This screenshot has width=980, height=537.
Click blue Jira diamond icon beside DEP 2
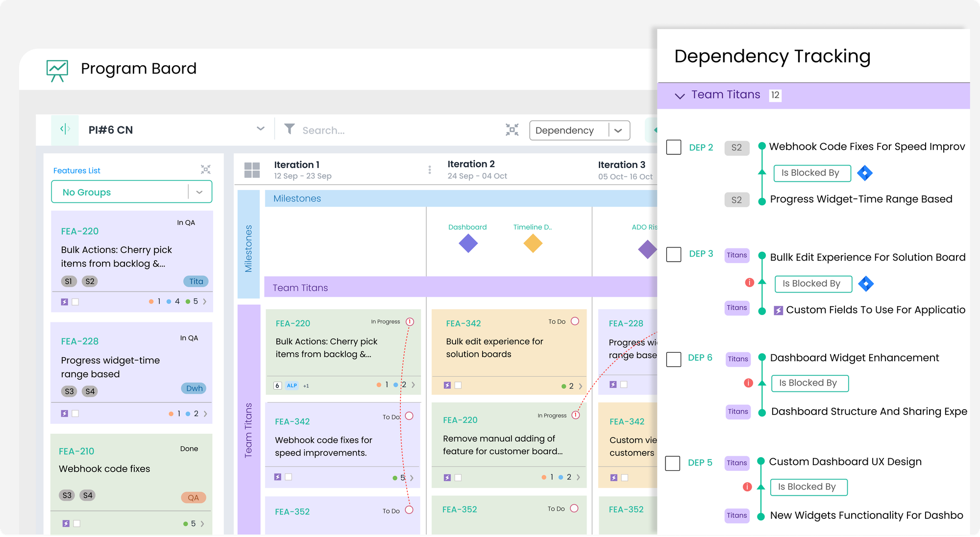tap(865, 173)
